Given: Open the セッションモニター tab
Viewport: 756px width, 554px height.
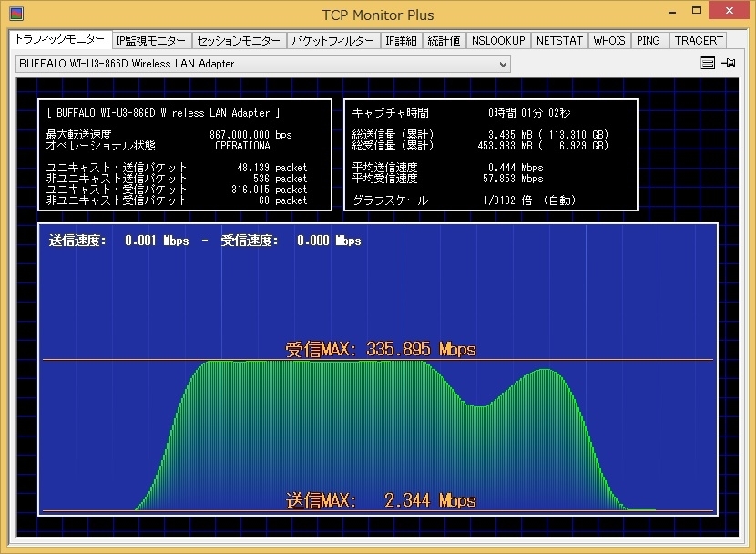Looking at the screenshot, I should (239, 41).
